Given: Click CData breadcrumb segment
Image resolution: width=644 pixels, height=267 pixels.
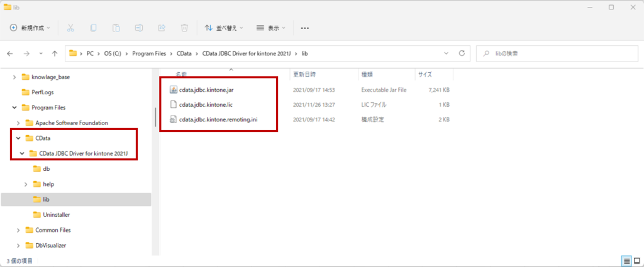Looking at the screenshot, I should click(183, 53).
